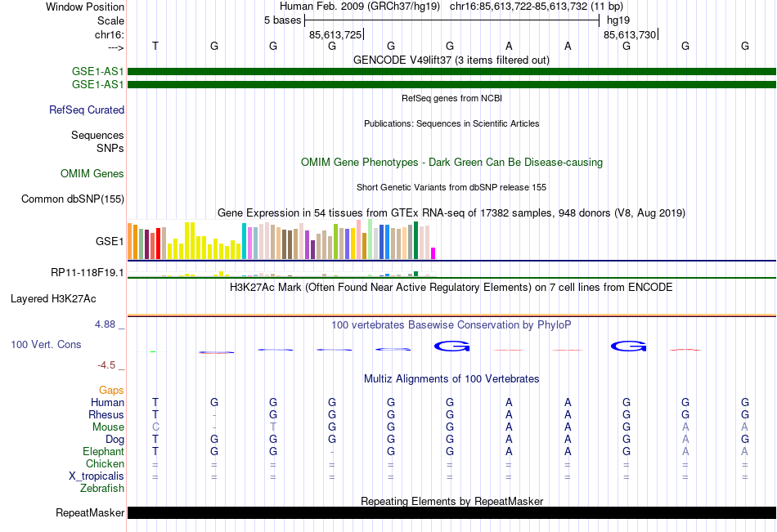Select the 100 Vert. Cons label

[46, 344]
